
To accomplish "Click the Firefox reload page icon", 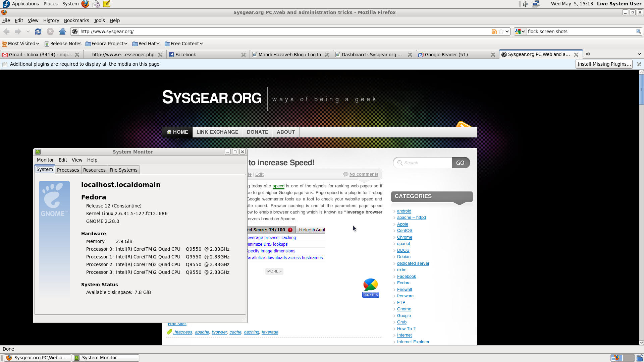I will (x=38, y=32).
